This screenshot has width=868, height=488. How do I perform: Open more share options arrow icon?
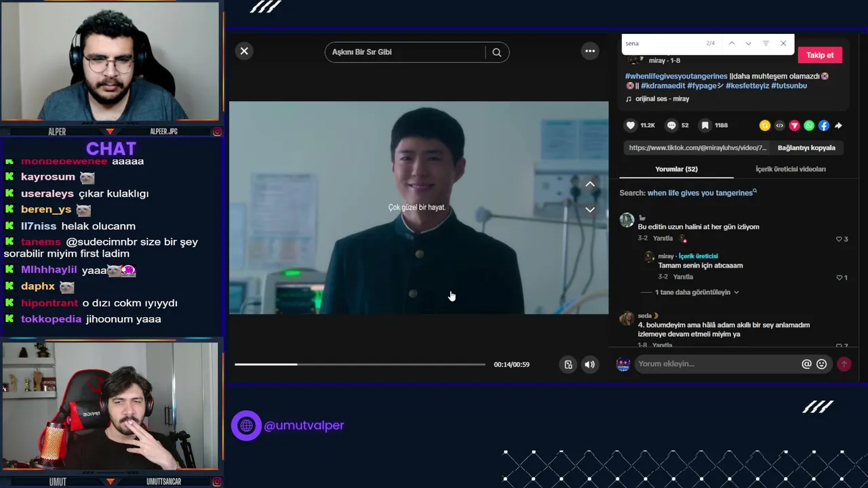(x=838, y=125)
